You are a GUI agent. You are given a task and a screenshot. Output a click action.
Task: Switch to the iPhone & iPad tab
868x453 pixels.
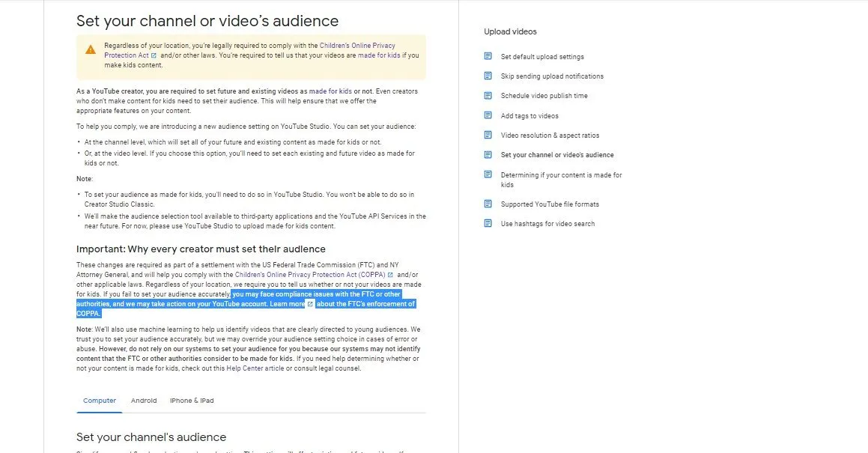pos(192,401)
